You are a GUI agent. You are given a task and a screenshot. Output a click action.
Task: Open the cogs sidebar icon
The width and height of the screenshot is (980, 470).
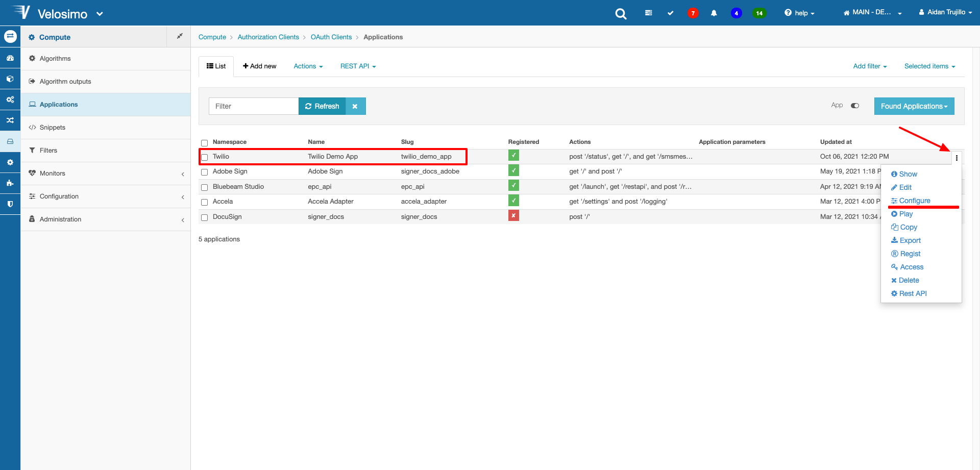point(10,100)
